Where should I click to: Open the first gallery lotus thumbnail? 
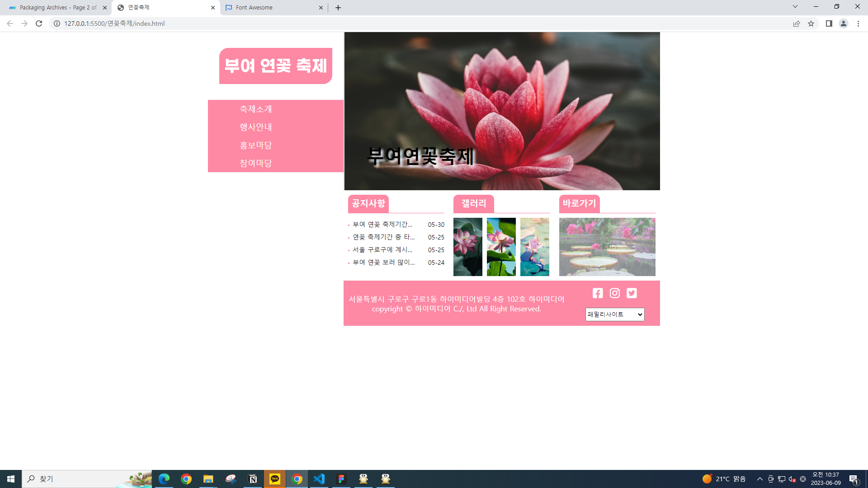click(x=468, y=247)
